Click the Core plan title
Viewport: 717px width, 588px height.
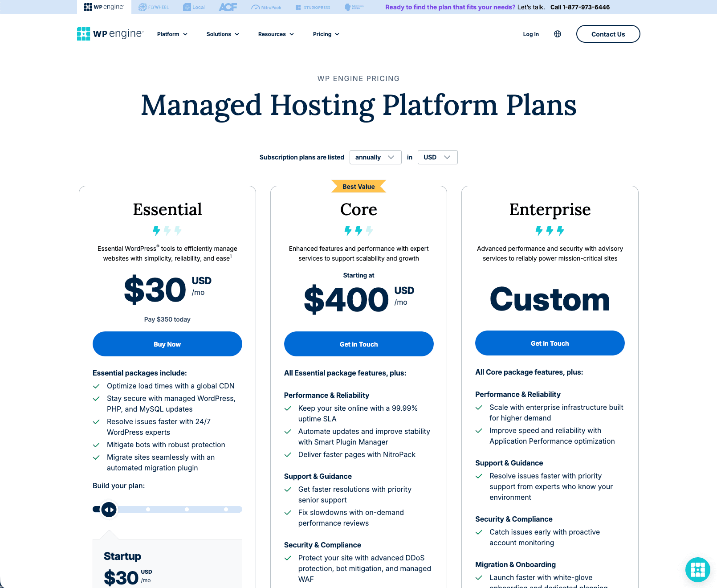358,209
